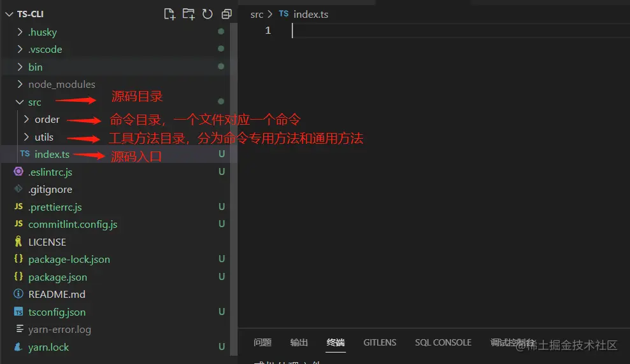Viewport: 630px width, 364px height.
Task: Place cursor on editor line 1
Action: pos(461,31)
